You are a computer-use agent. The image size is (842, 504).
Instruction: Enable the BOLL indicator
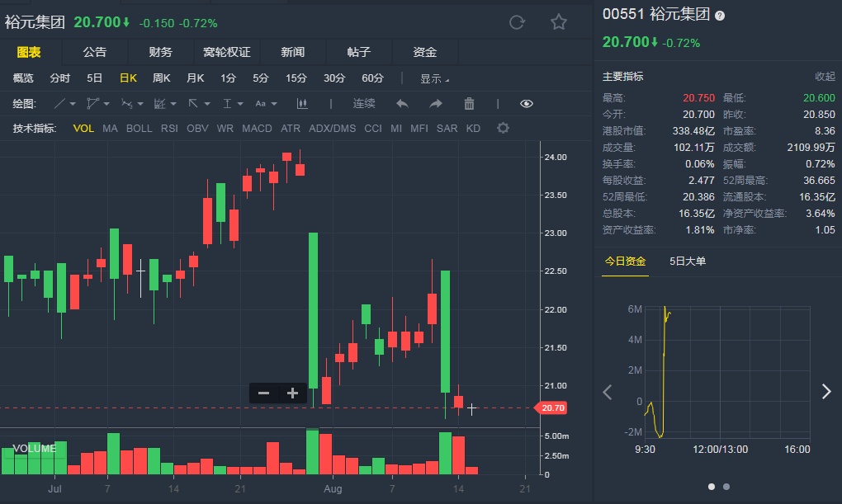(x=139, y=129)
